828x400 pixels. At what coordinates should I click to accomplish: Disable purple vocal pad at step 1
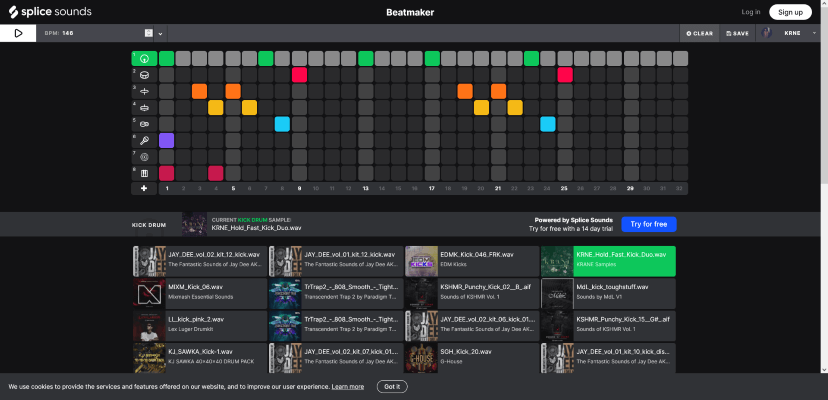coord(166,141)
